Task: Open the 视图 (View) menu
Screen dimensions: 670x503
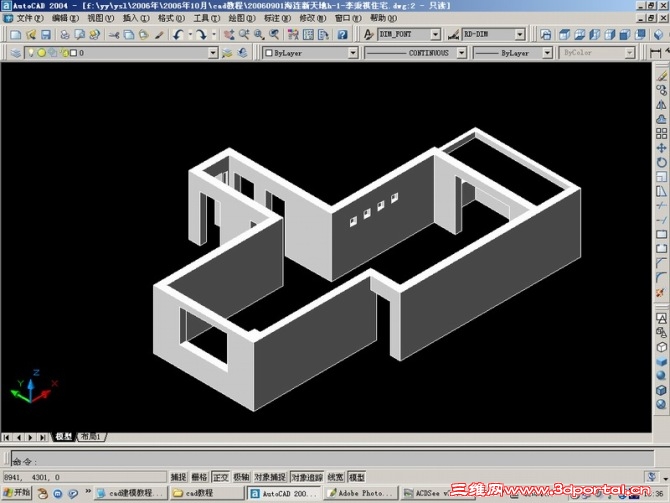Action: tap(100, 18)
